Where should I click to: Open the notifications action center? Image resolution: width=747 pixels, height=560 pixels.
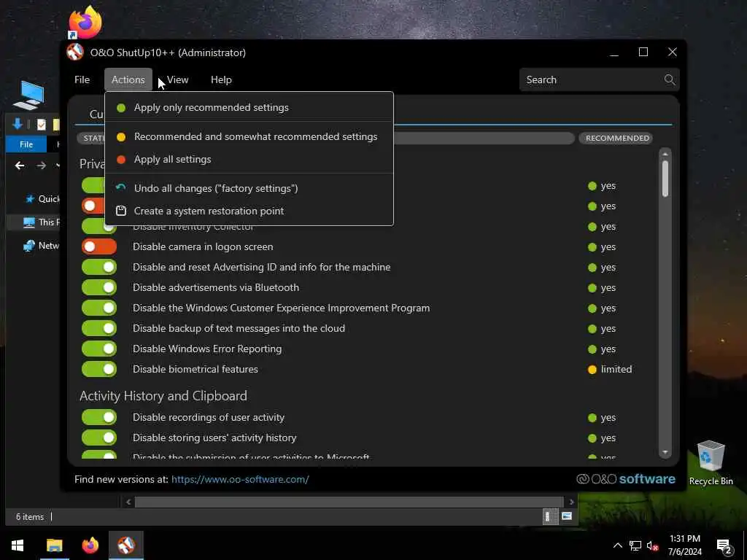click(x=724, y=547)
